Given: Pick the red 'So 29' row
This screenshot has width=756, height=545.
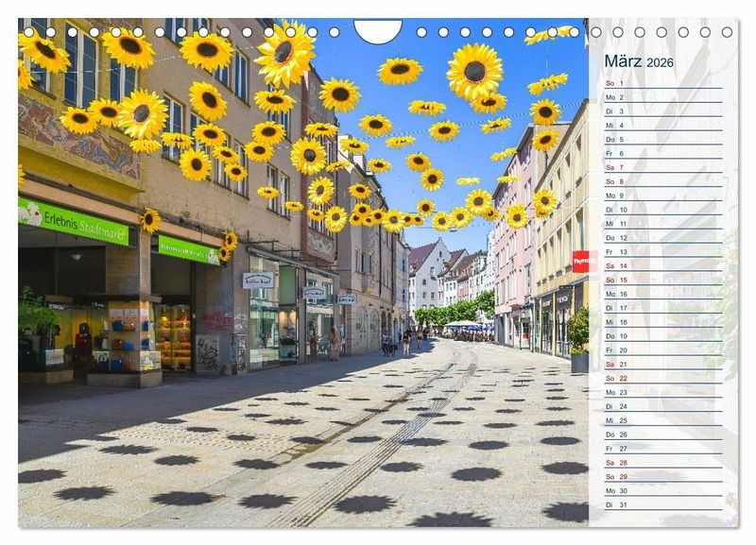Looking at the screenshot, I should click(663, 477).
